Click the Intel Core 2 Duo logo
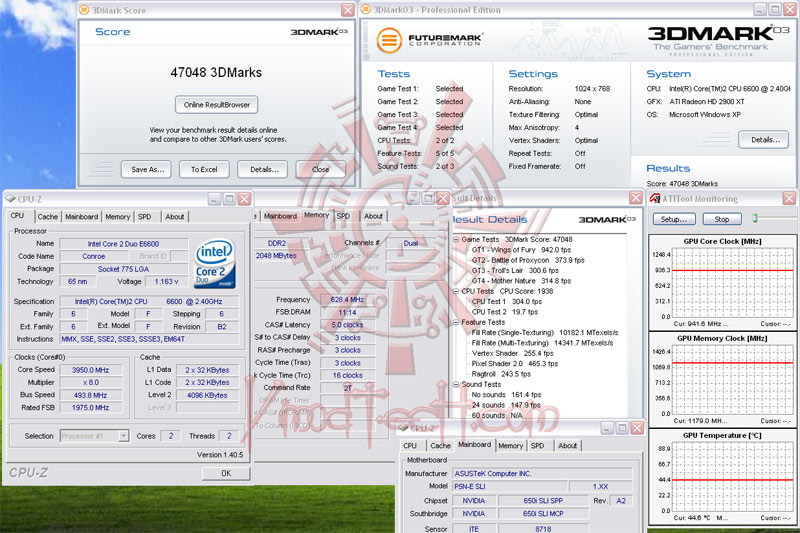Viewport: 800px width, 533px height. tap(215, 263)
